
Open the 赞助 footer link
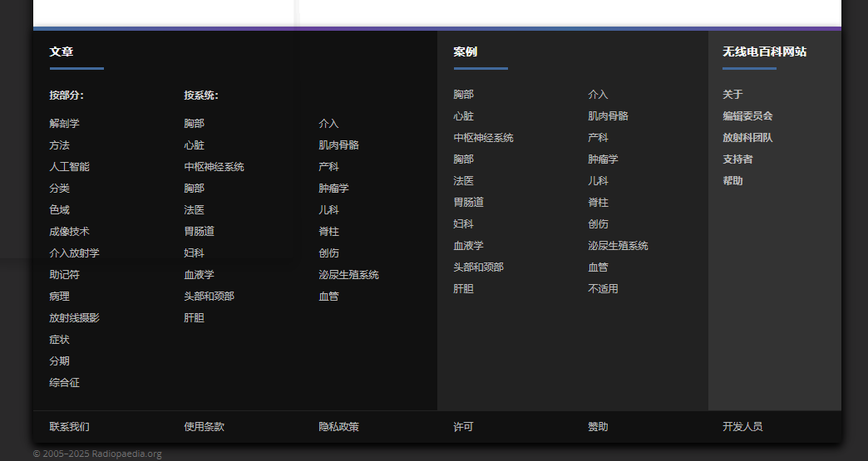click(599, 426)
